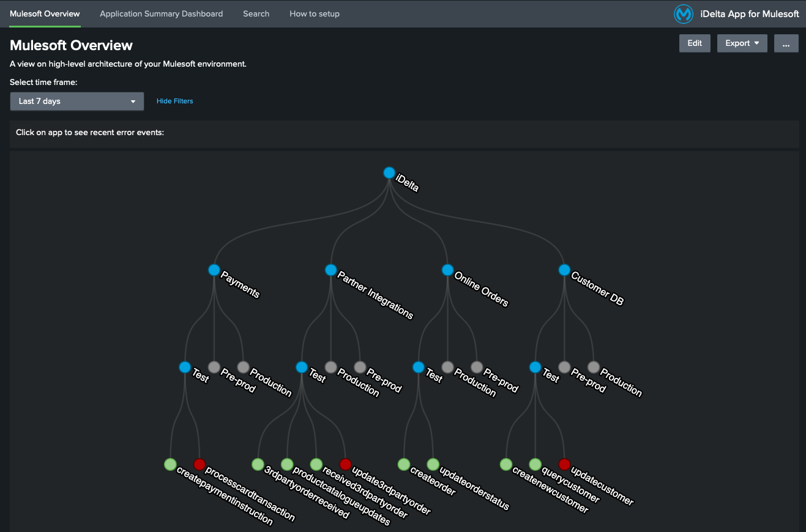Click the iDelta root node
This screenshot has width=806, height=532.
389,173
